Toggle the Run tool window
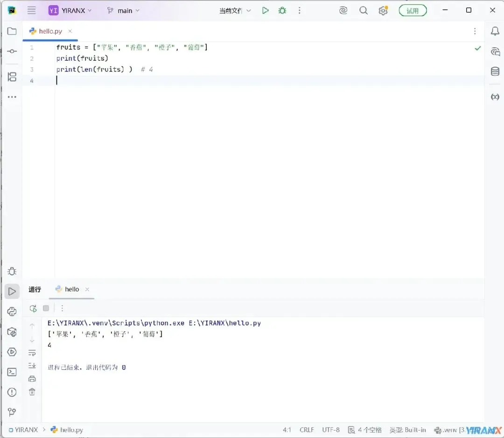504x438 pixels. point(12,291)
